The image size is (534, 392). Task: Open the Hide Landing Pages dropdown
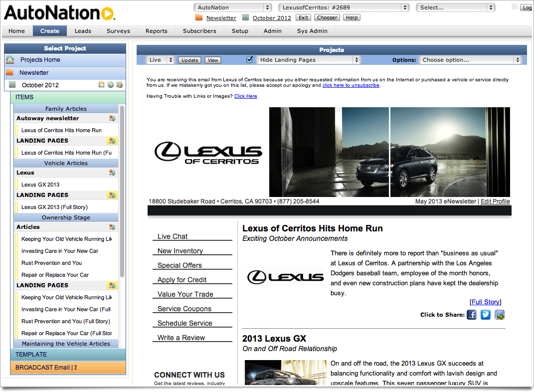pyautogui.click(x=308, y=60)
